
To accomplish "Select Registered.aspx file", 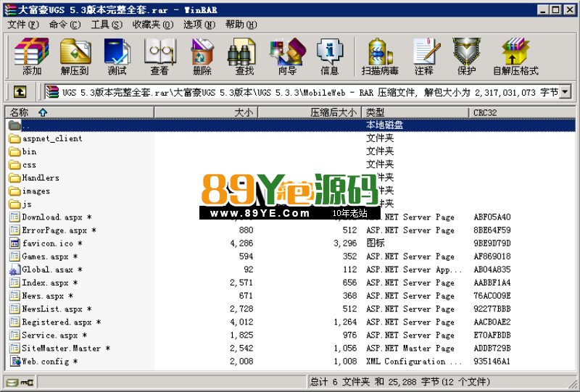I will coord(55,322).
